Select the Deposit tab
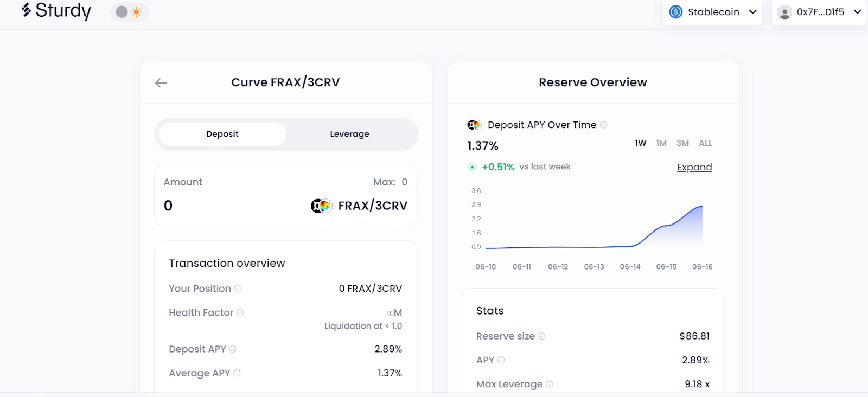 coord(222,134)
